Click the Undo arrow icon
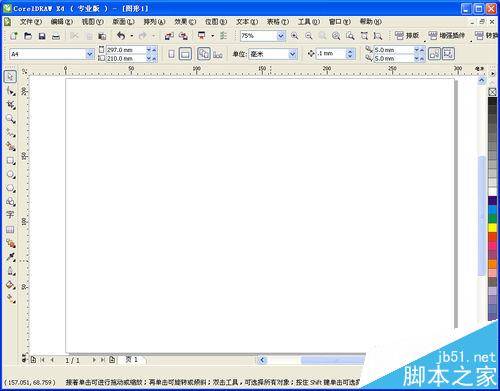 (121, 36)
